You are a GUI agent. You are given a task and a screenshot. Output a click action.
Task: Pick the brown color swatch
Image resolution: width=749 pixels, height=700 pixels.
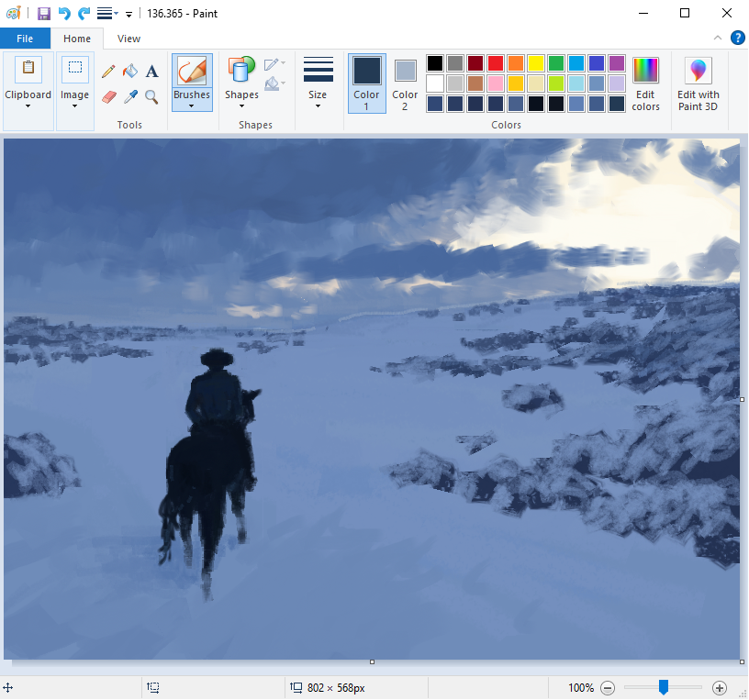click(x=475, y=83)
